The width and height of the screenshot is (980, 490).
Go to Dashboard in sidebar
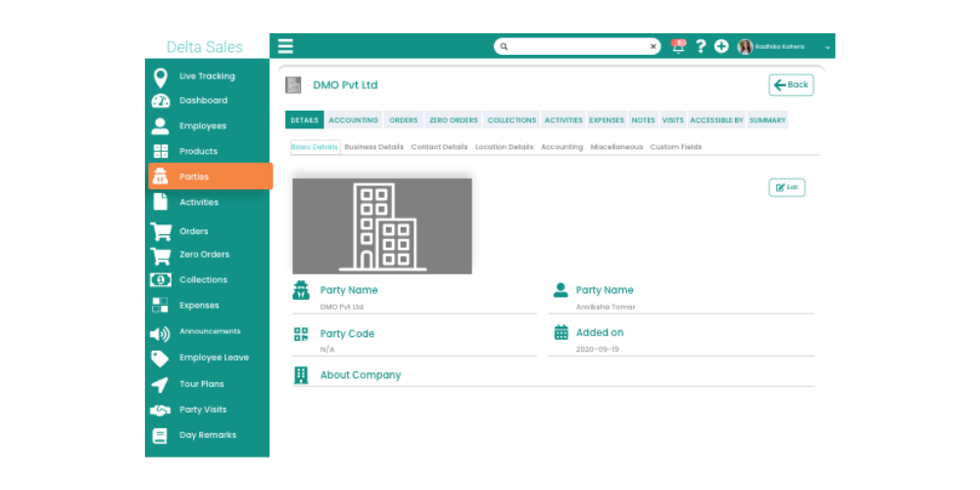click(203, 100)
